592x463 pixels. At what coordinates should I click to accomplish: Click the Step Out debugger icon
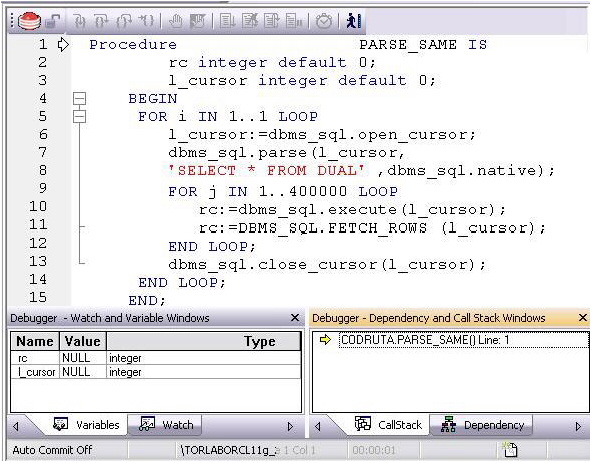click(x=124, y=21)
